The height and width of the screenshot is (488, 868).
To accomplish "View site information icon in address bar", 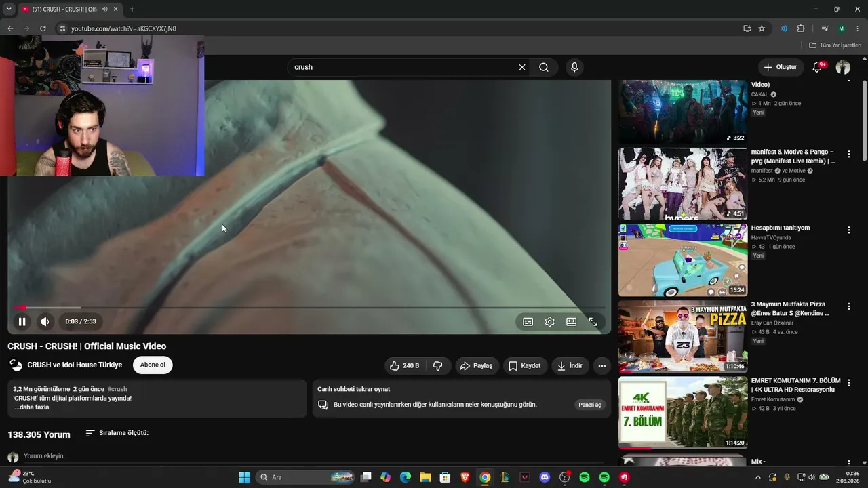I will pos(62,28).
